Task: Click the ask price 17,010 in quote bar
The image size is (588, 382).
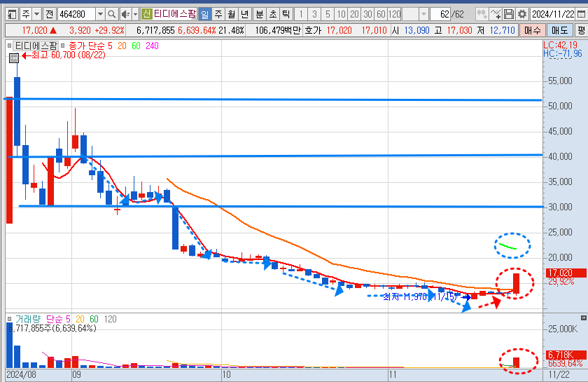Action: coord(374,30)
